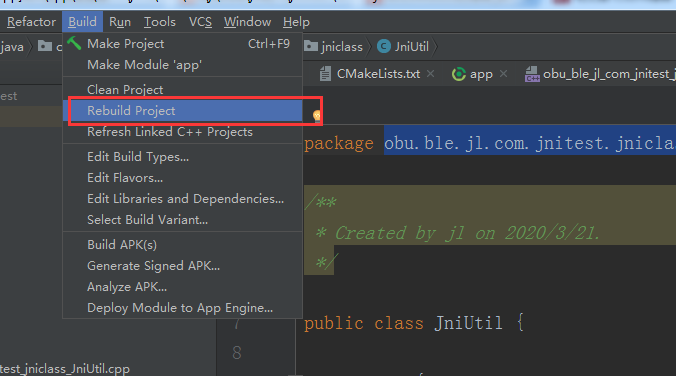The height and width of the screenshot is (376, 676).
Task: Click the package keyword in editor
Action: (339, 144)
